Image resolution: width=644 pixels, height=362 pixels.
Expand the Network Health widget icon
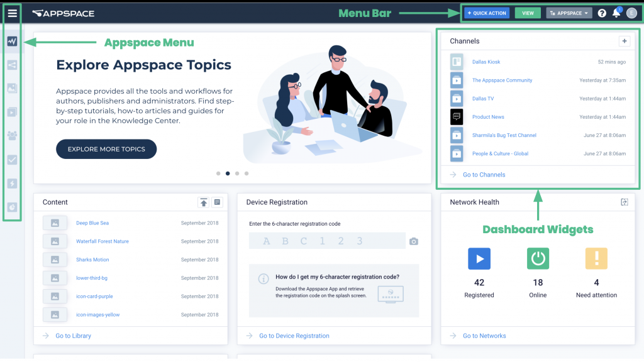coord(625,202)
